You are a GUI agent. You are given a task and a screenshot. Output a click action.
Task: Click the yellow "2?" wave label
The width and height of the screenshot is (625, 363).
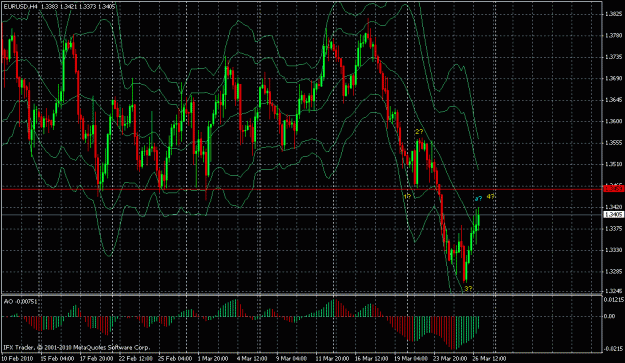click(x=419, y=131)
